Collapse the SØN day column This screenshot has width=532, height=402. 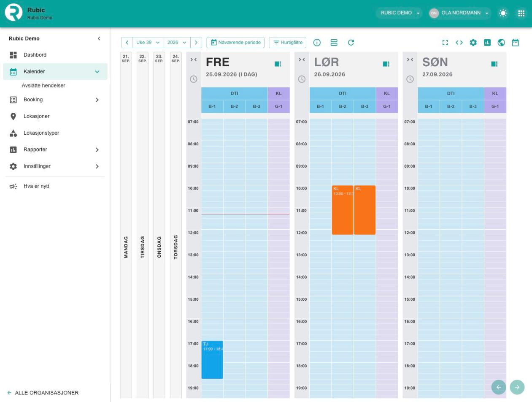pyautogui.click(x=410, y=60)
